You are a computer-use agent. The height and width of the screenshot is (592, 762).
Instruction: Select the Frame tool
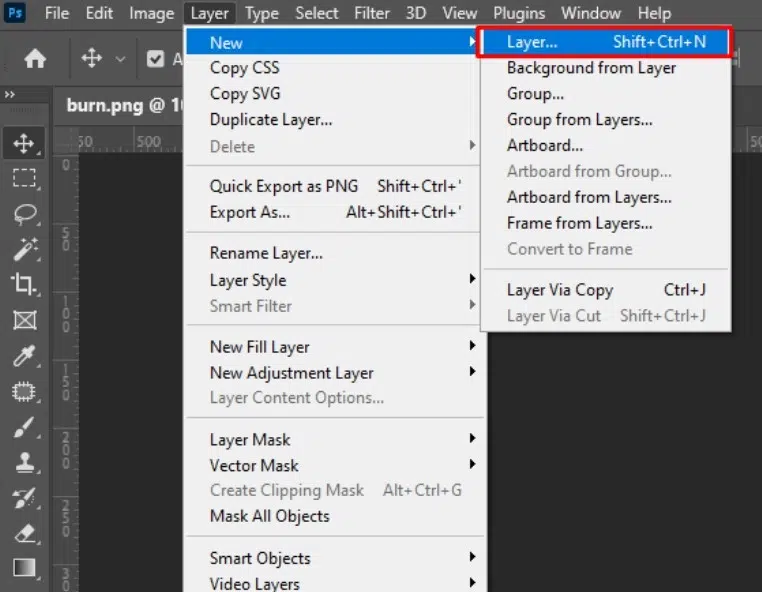click(x=24, y=320)
